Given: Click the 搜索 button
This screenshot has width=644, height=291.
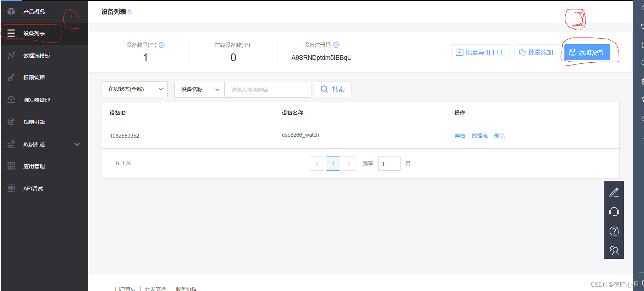Looking at the screenshot, I should [333, 90].
